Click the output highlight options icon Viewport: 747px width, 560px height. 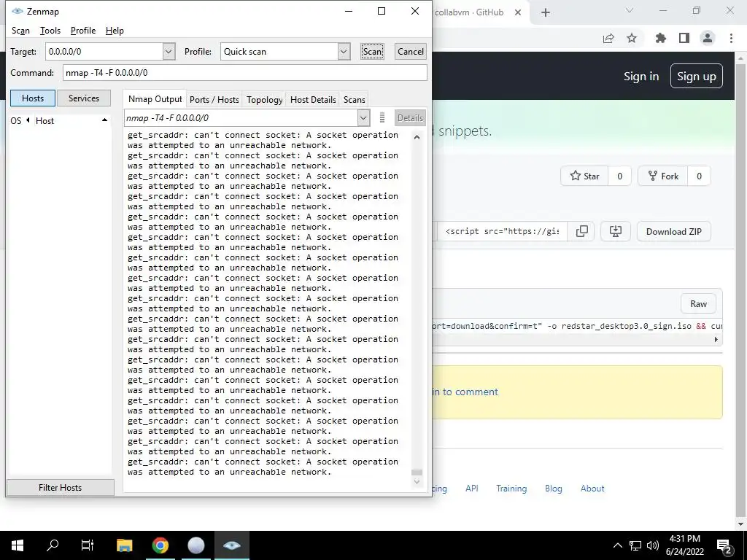382,117
